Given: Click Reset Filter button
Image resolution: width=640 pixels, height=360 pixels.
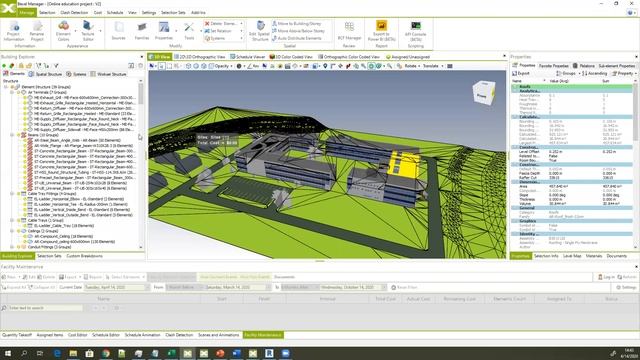Looking at the screenshot, I should point(404,287).
